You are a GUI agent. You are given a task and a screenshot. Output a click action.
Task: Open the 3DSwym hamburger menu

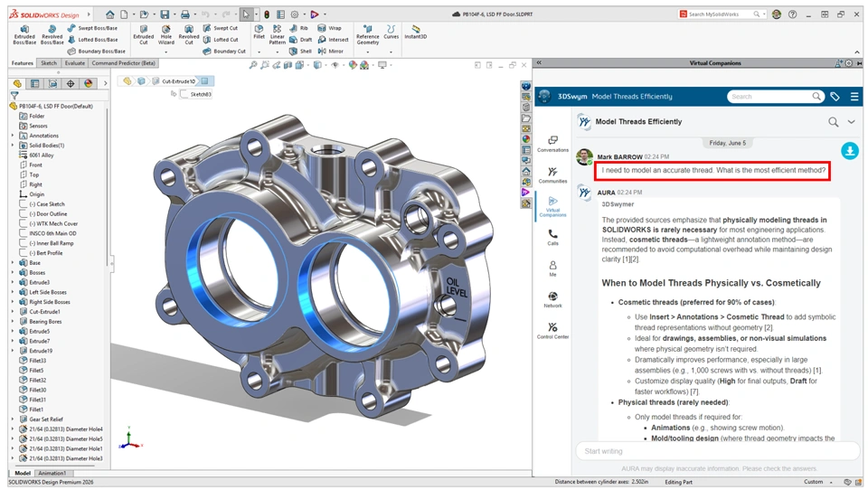coord(854,97)
